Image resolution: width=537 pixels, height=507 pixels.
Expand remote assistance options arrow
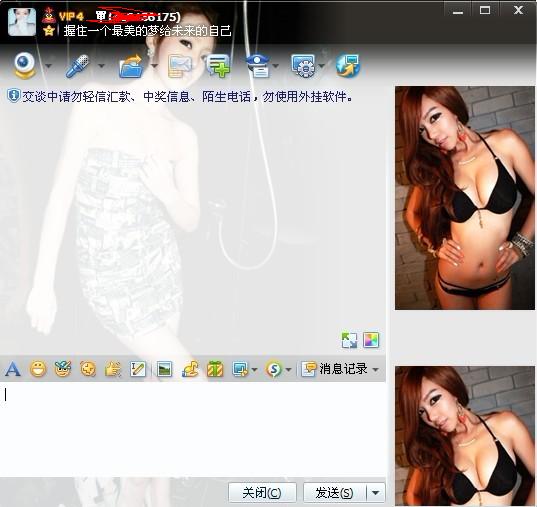tap(321, 66)
